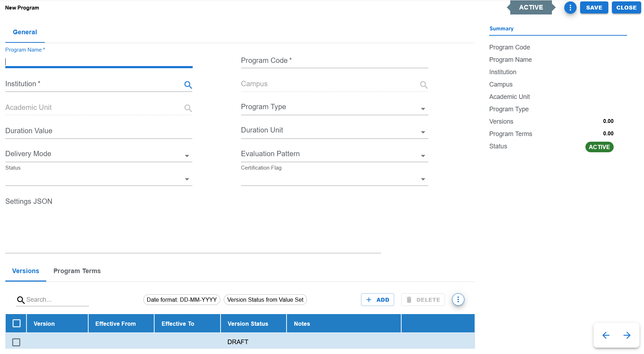Click the DELETE version button

pos(423,300)
